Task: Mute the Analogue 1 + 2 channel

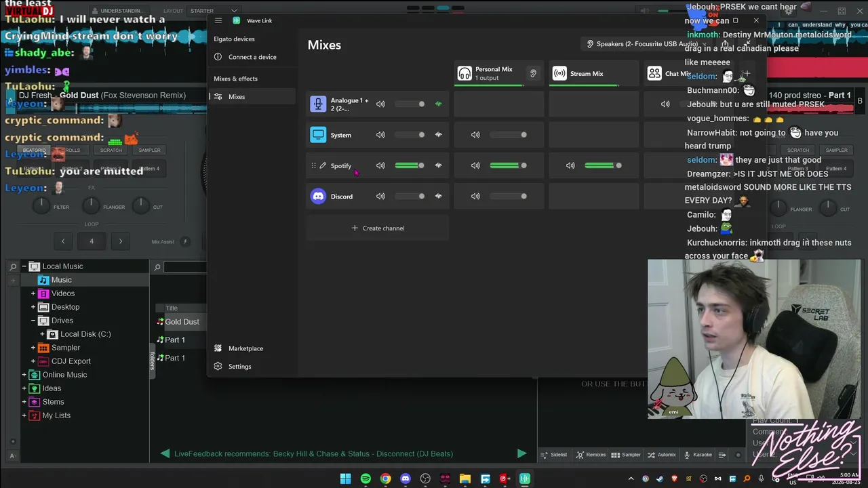Action: 380,104
